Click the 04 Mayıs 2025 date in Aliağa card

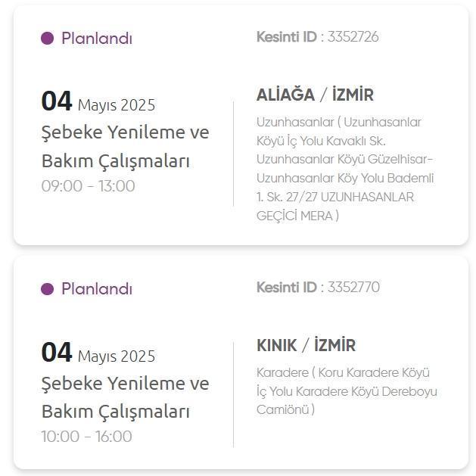pos(98,101)
